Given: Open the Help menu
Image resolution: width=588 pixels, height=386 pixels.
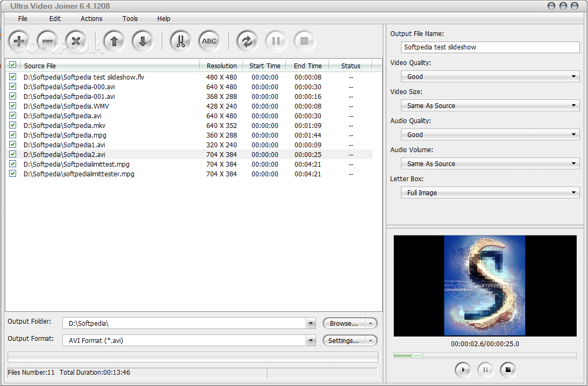Looking at the screenshot, I should pos(163,18).
